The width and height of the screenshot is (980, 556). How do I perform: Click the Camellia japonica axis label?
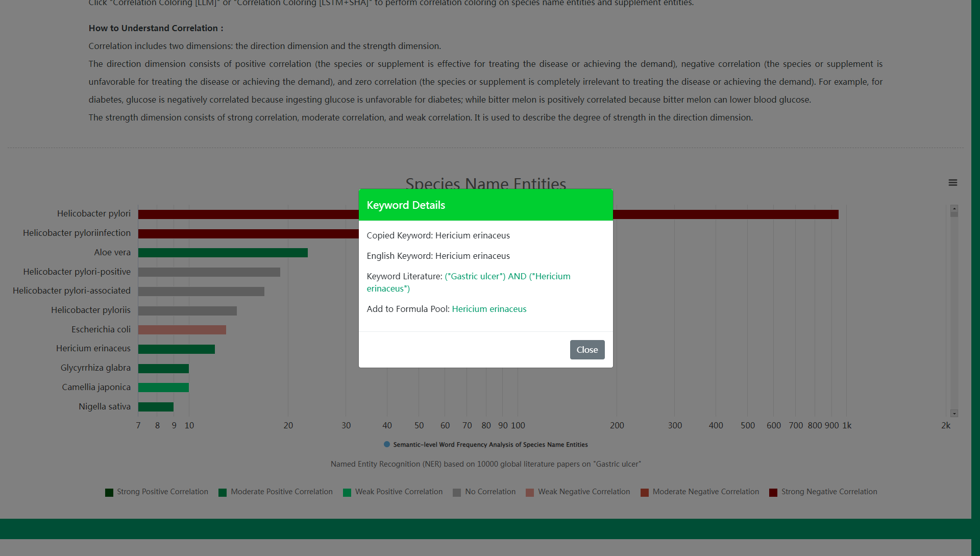(x=96, y=387)
